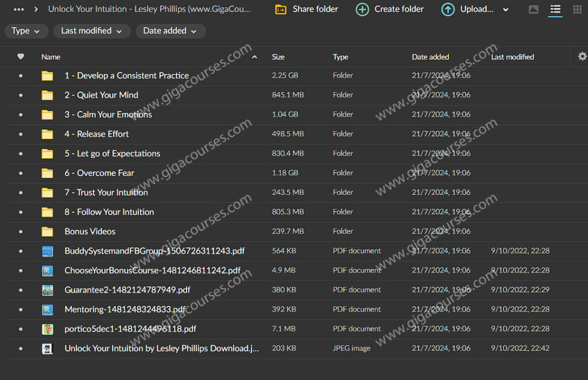Sort by Name column header
The height and width of the screenshot is (380, 588).
51,57
